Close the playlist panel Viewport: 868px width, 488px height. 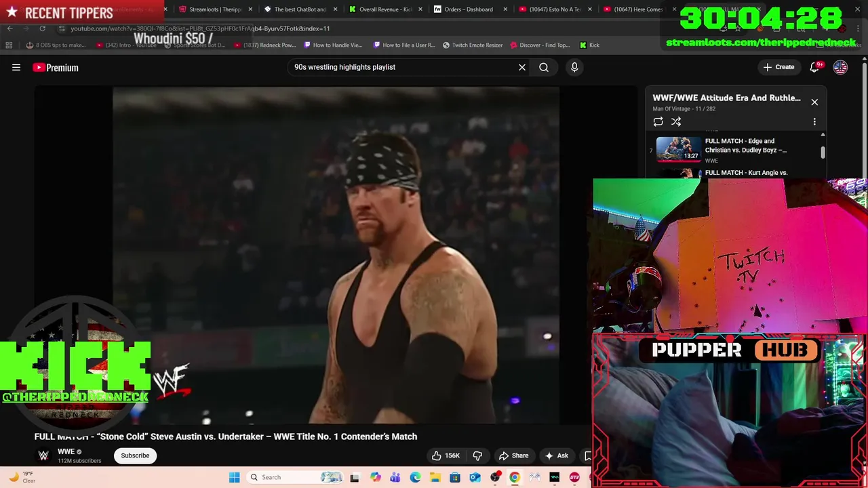(814, 102)
